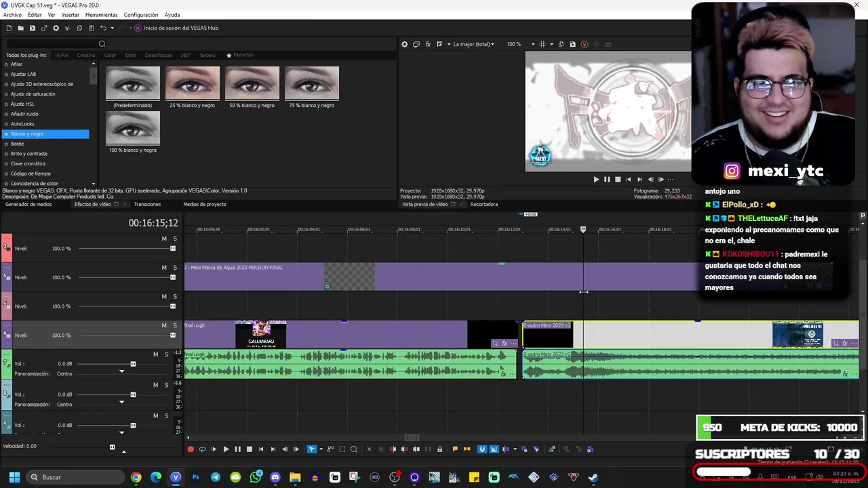The height and width of the screenshot is (488, 868).
Task: Click the lock event icon in timeline toolbar
Action: click(439, 449)
